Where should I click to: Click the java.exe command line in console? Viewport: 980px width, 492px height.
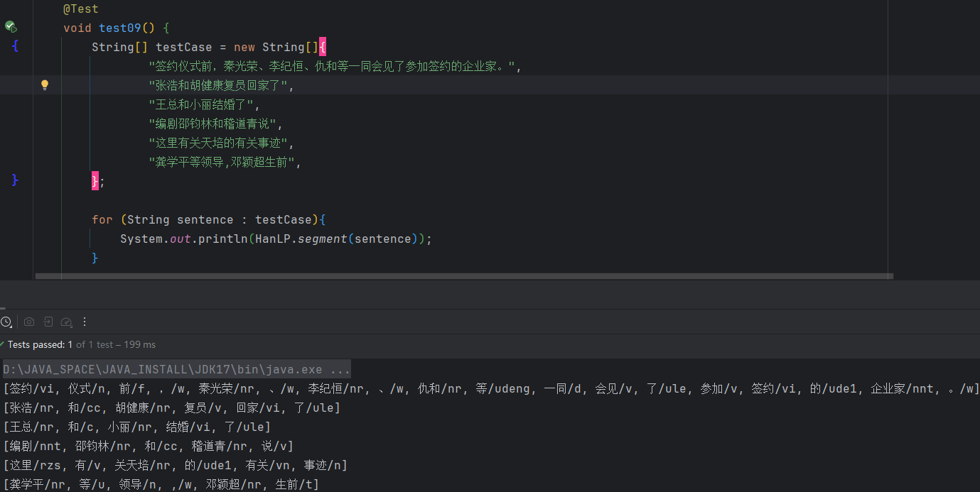click(x=177, y=369)
